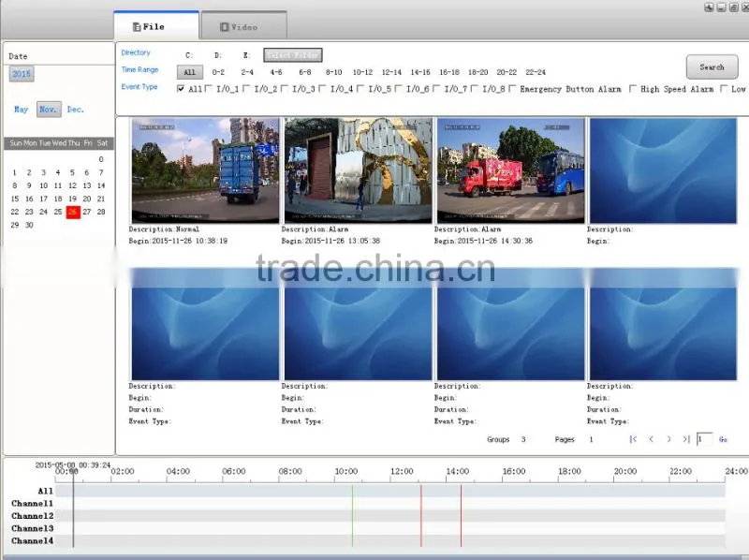
Task: Enable the I/O_3 event checkbox
Action: pos(285,89)
